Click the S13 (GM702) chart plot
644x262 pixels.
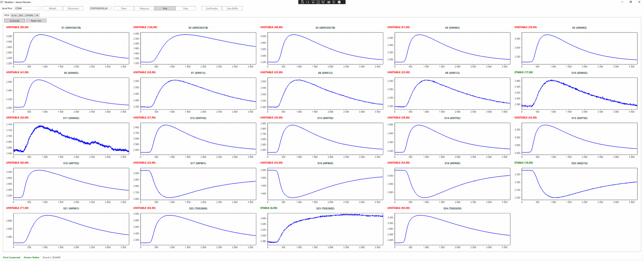[x=325, y=139]
